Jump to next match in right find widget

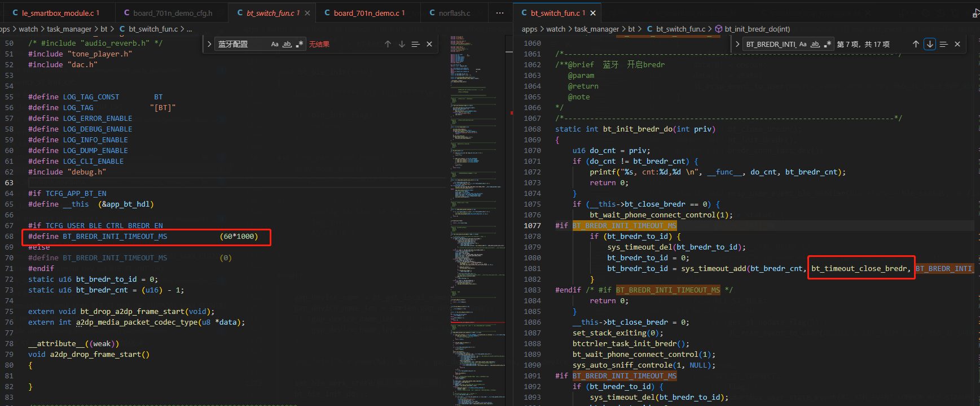click(930, 44)
